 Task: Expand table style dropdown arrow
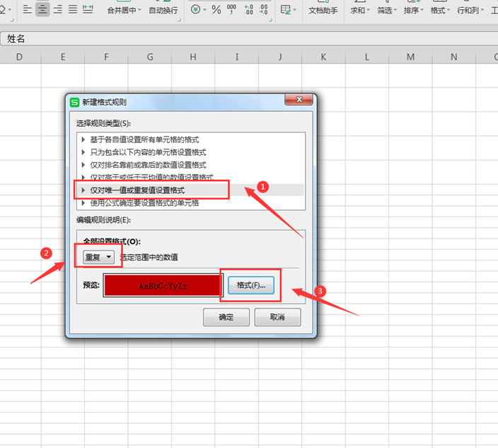(x=295, y=10)
